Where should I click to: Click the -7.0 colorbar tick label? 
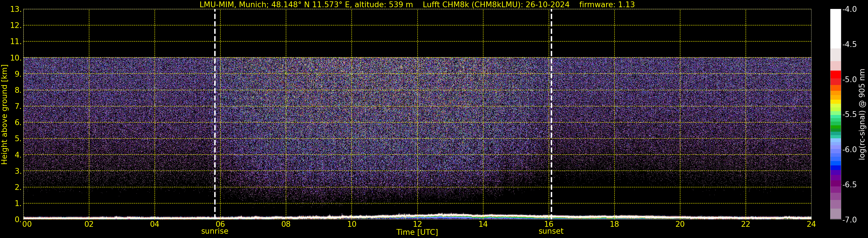click(x=849, y=220)
